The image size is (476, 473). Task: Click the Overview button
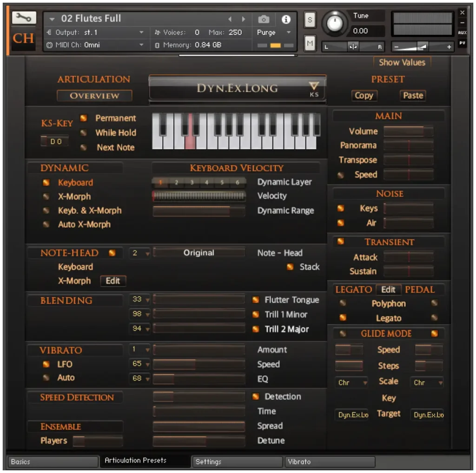pos(94,96)
